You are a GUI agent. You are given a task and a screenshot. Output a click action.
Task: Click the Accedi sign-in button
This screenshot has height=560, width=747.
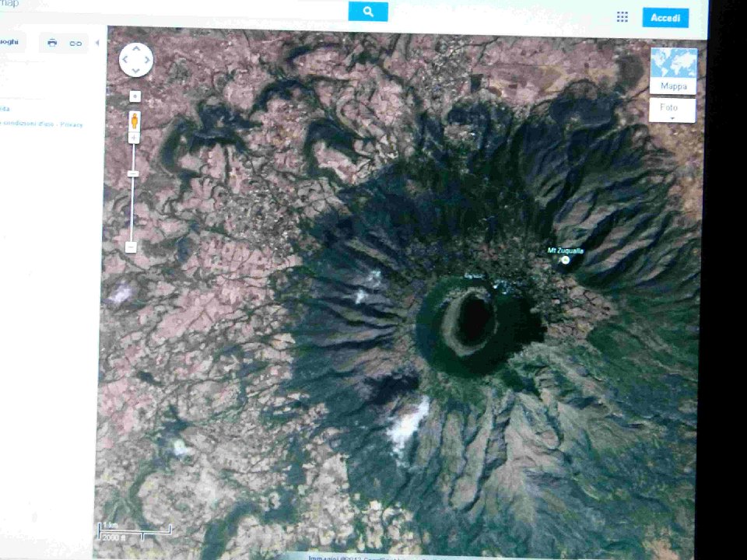pyautogui.click(x=665, y=18)
